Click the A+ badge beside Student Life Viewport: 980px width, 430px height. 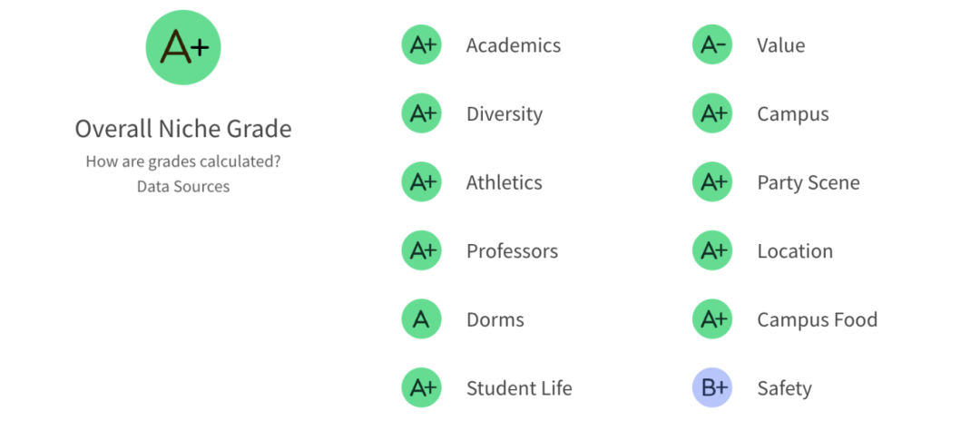422,388
